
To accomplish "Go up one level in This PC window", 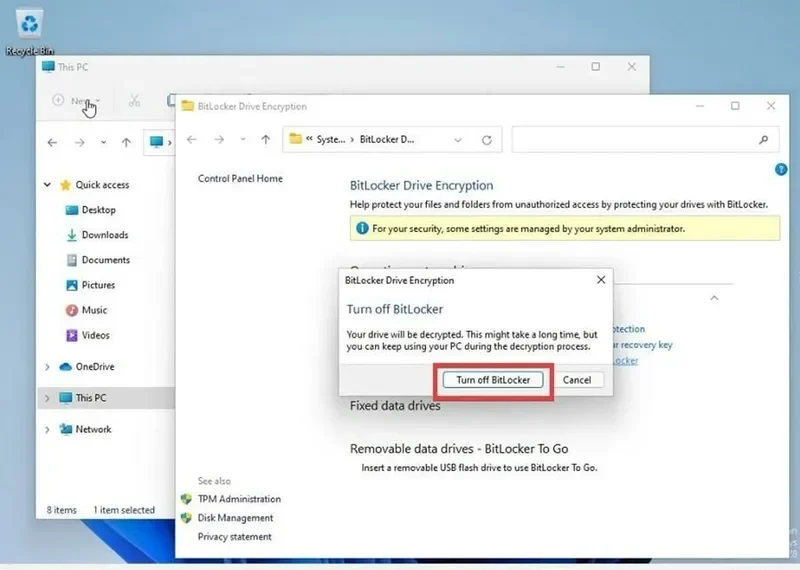I will pos(126,142).
